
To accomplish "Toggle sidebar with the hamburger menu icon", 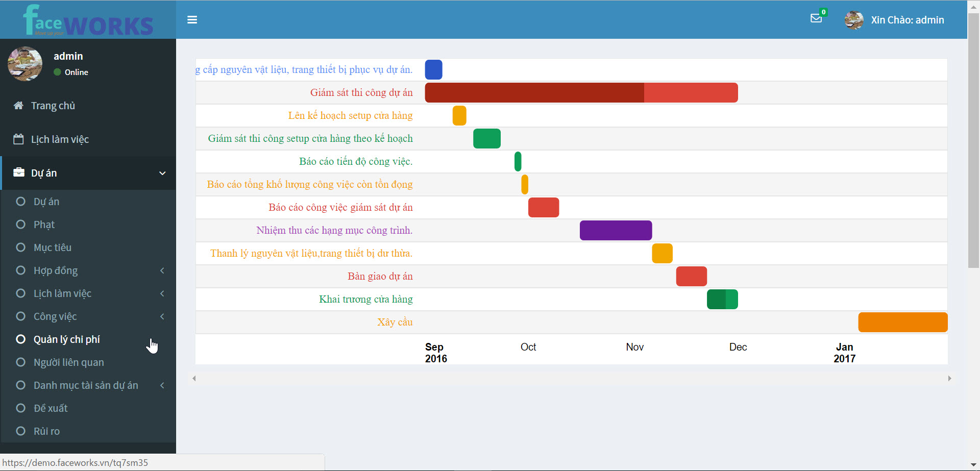I will (x=192, y=20).
